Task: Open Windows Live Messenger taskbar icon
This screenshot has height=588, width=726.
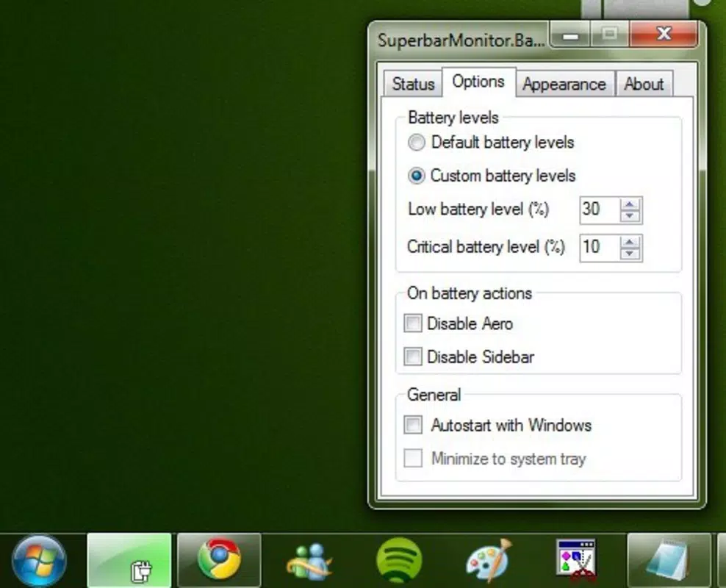Action: tap(309, 561)
